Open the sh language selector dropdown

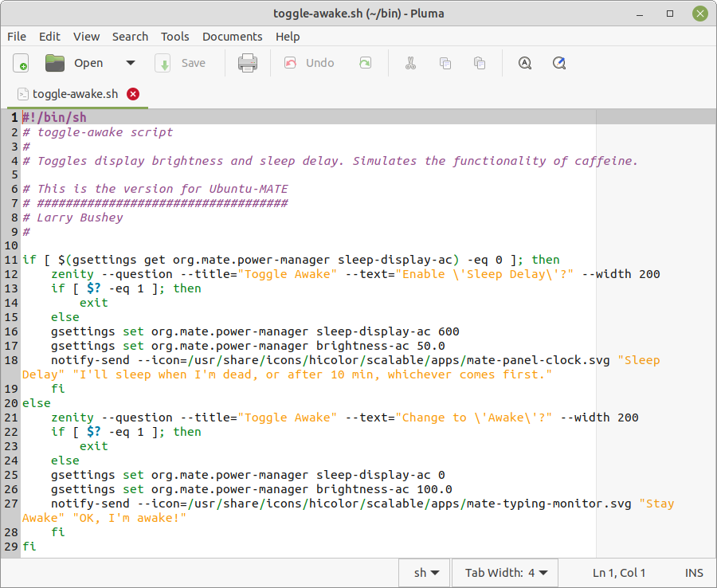point(425,573)
